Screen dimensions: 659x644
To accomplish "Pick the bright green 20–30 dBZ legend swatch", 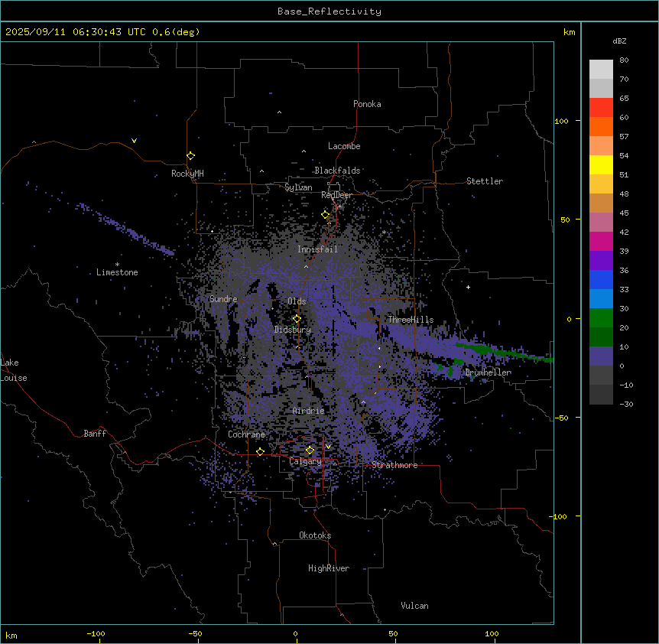I will pyautogui.click(x=601, y=318).
